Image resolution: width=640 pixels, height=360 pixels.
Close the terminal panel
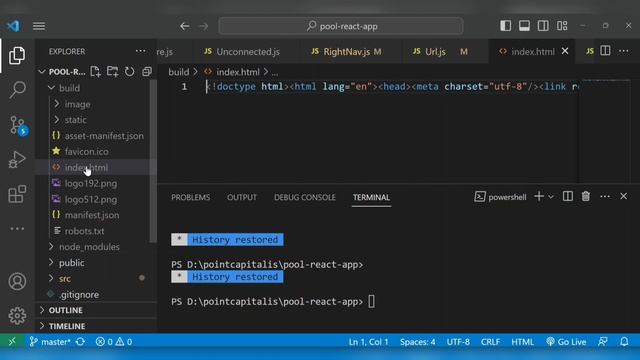pyautogui.click(x=623, y=196)
